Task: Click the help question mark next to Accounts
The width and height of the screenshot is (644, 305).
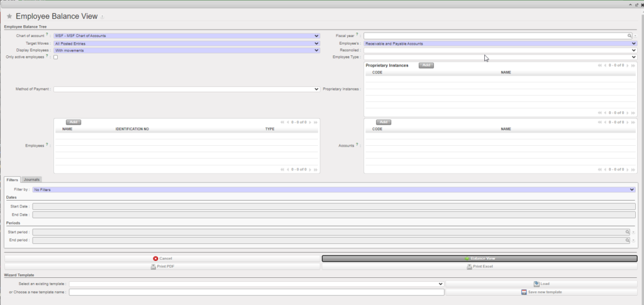Action: 357,145
